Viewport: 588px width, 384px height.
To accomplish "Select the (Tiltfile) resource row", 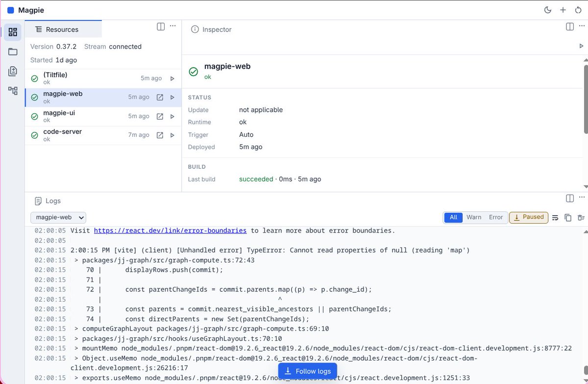I will click(103, 78).
